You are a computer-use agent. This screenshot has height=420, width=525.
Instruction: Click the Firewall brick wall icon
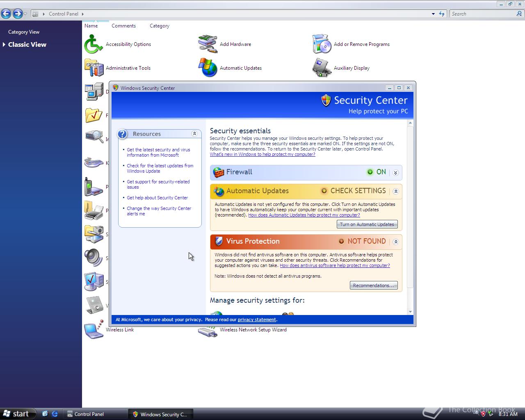(x=219, y=172)
